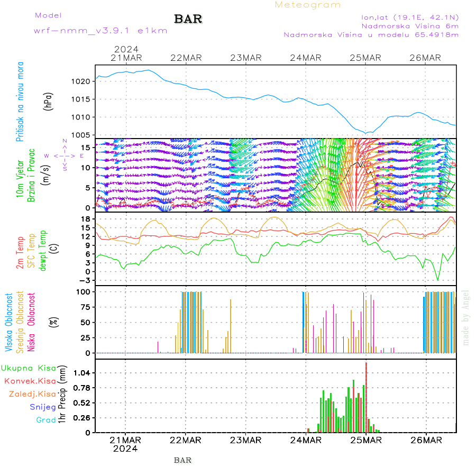Click the "Meteogram" heading text
Image resolution: width=476 pixels, height=476 pixels.
coord(307,5)
